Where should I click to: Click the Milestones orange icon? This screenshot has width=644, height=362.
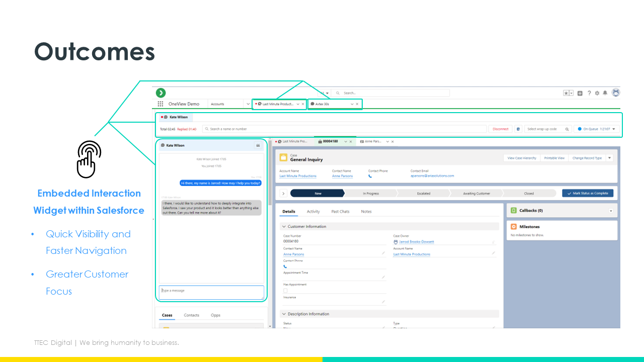(514, 227)
